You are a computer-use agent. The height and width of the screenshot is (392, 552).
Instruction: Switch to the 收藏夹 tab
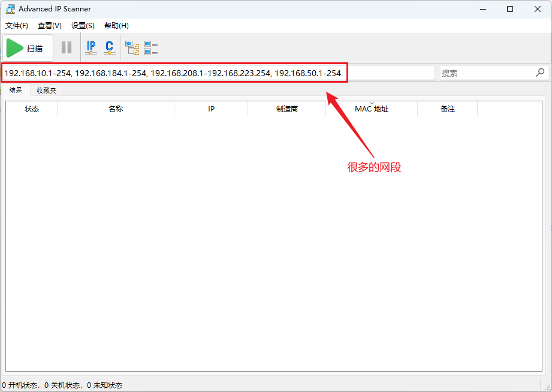point(47,91)
